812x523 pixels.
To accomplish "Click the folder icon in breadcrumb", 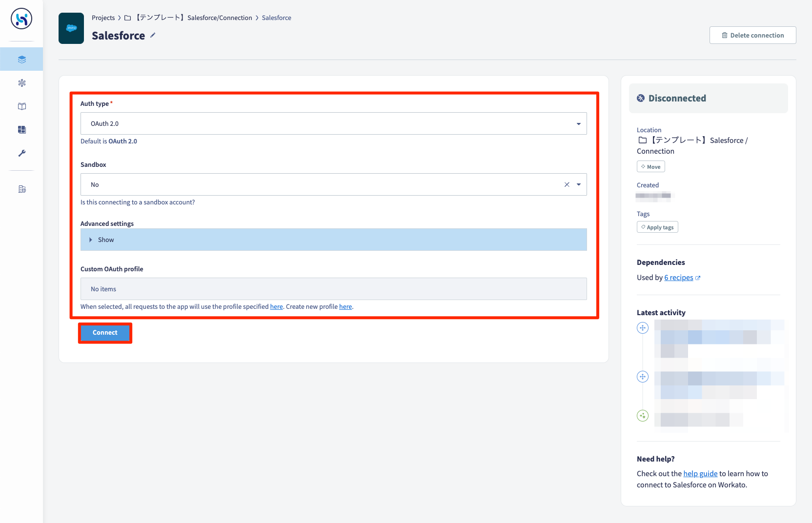I will pyautogui.click(x=128, y=18).
